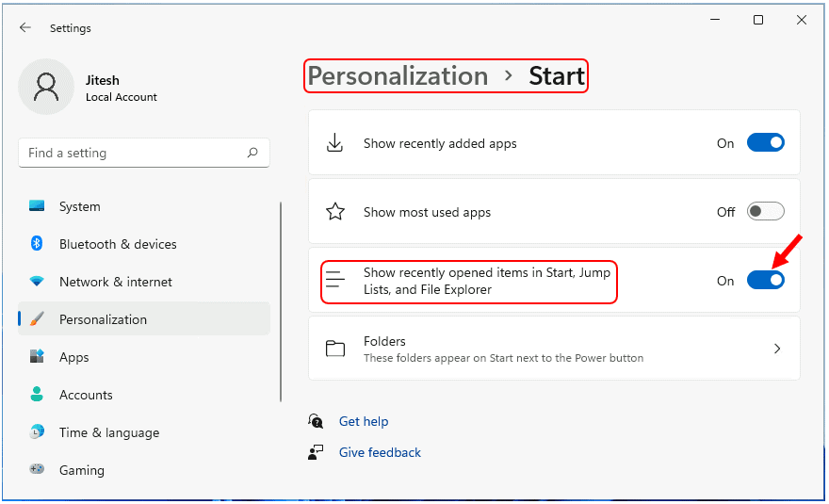Image resolution: width=829 pixels, height=504 pixels.
Task: Click the Jitesh account name
Action: 102,80
